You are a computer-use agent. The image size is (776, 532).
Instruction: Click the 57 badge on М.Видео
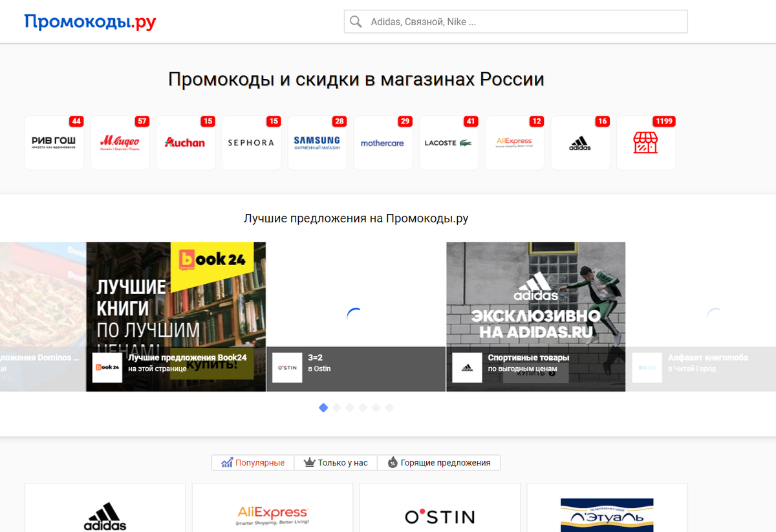click(143, 122)
